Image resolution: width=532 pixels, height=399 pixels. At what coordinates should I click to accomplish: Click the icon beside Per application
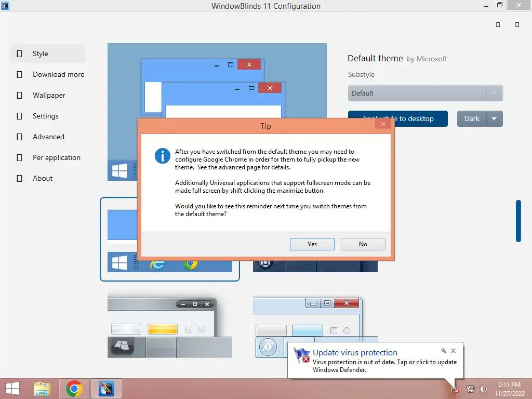click(19, 157)
